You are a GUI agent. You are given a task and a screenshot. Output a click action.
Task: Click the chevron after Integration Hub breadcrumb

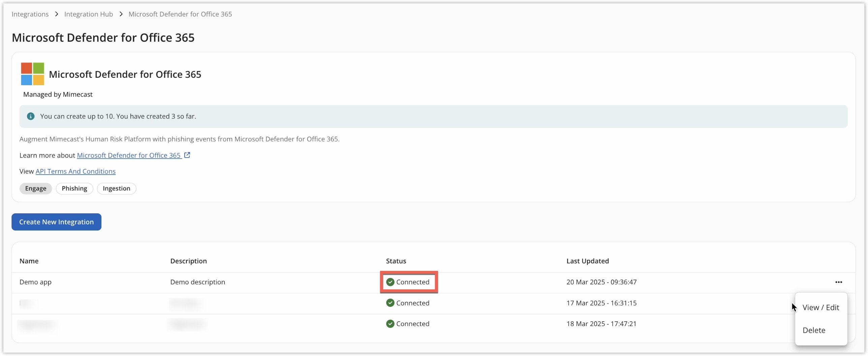[x=121, y=14]
